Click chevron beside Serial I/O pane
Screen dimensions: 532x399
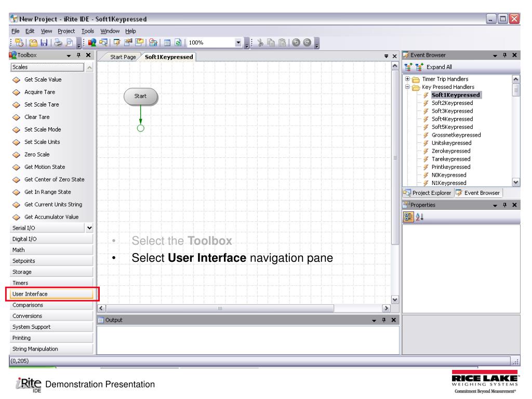[x=89, y=228]
